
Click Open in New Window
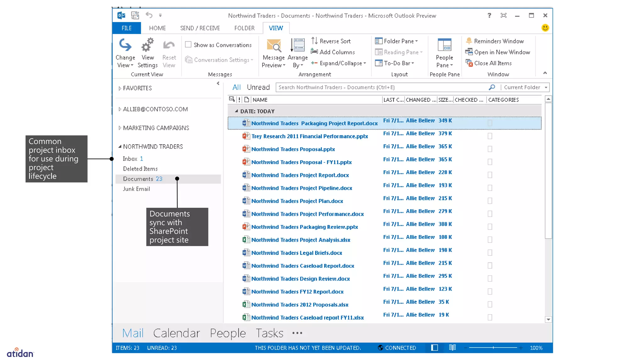point(498,52)
